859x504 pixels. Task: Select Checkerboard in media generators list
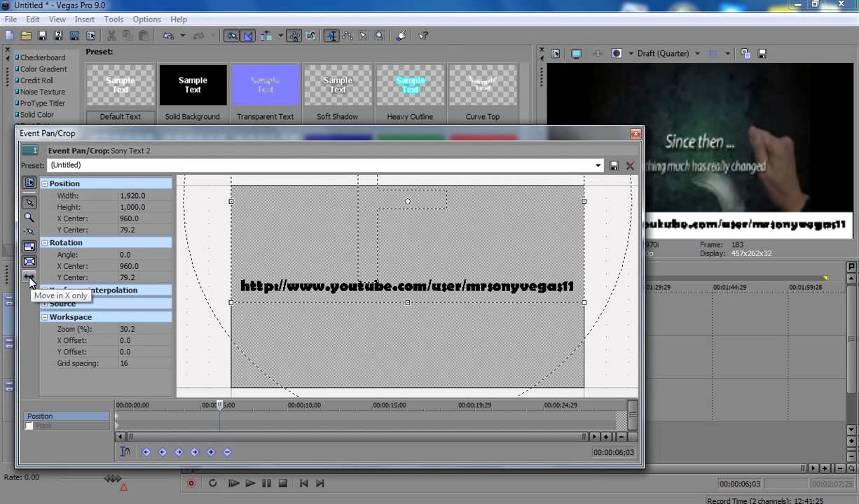coord(41,57)
